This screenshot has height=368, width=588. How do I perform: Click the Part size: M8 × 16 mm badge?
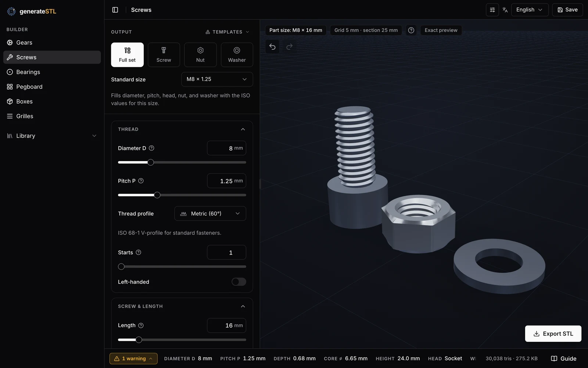pos(295,30)
